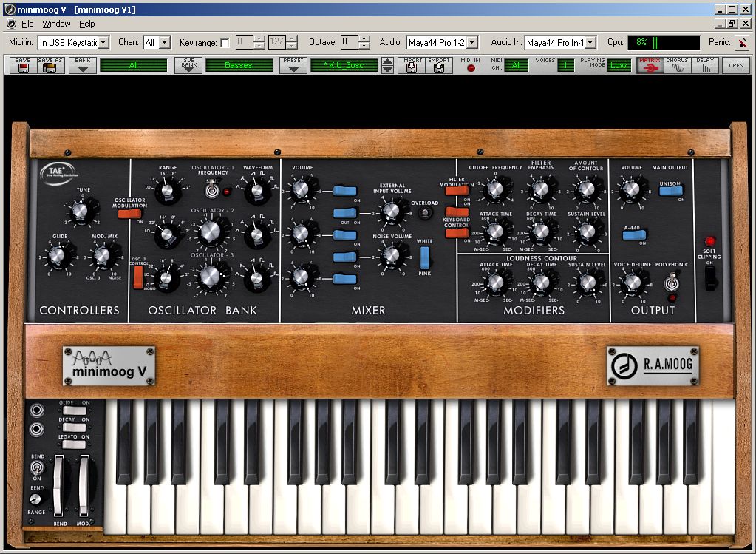Click the Oscillator 3 frequency knob
Image resolution: width=756 pixels, height=554 pixels.
point(210,276)
